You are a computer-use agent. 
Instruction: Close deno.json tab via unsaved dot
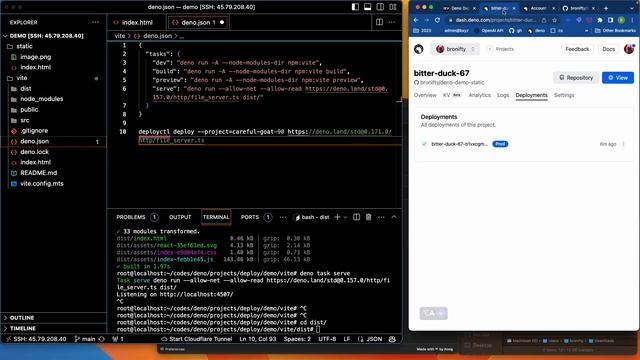point(222,22)
